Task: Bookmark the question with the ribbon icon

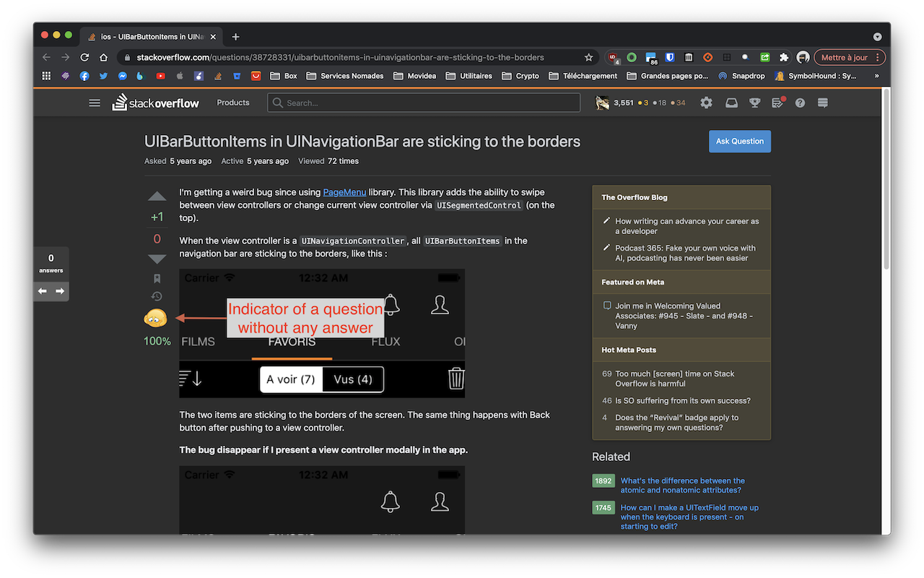Action: click(157, 278)
